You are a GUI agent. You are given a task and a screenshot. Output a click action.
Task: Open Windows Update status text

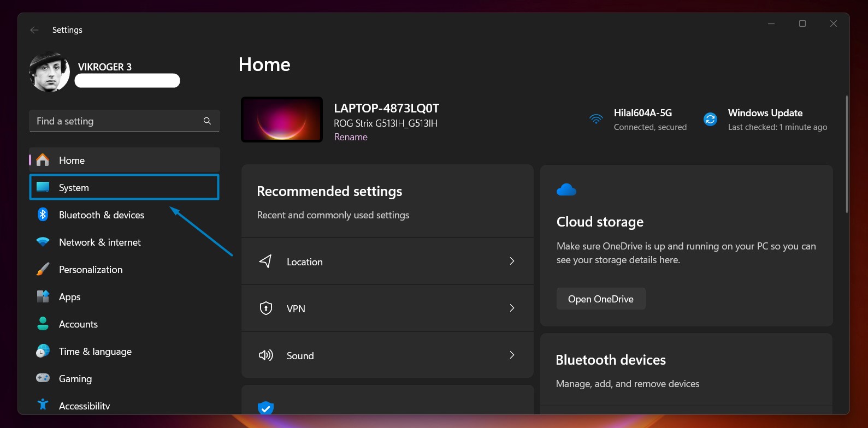(777, 120)
